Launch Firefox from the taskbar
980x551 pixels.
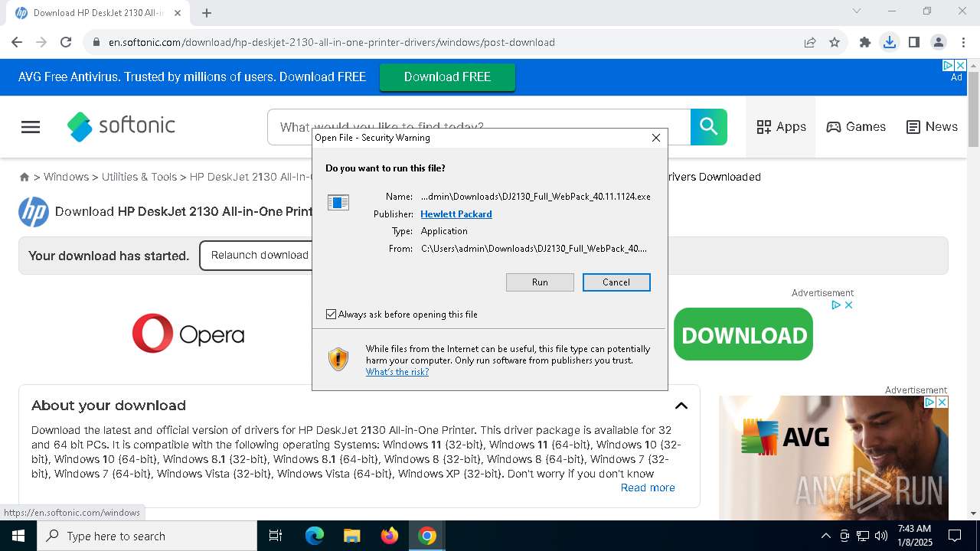[x=390, y=536]
